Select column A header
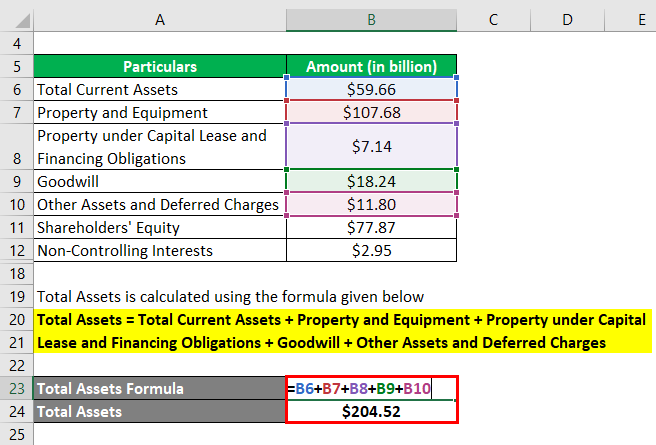 (x=160, y=20)
